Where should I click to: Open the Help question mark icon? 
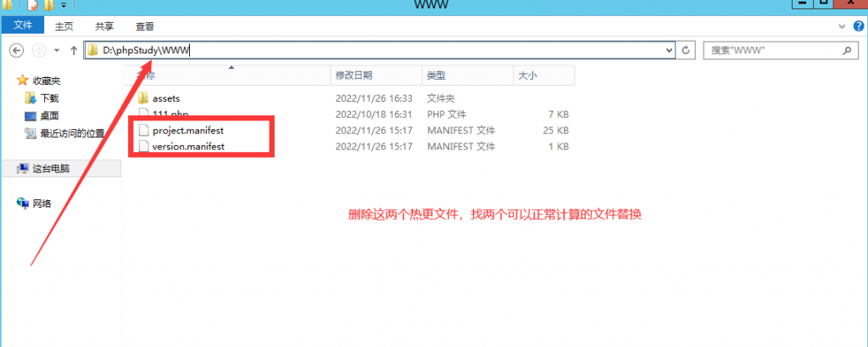(x=857, y=26)
